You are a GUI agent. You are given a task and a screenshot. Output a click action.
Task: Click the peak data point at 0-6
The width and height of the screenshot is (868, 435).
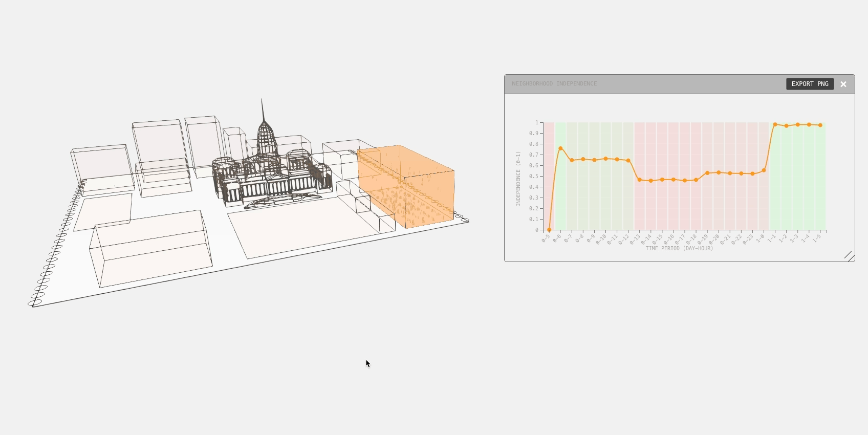tap(560, 148)
